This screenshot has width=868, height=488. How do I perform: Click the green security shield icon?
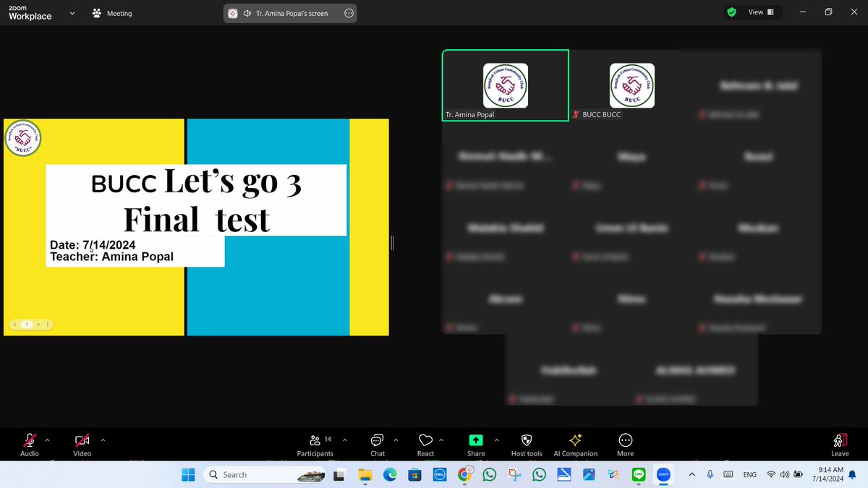(730, 12)
